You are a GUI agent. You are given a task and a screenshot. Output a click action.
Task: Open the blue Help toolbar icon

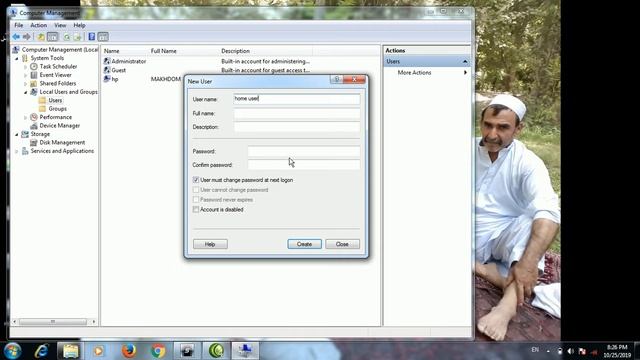(92, 37)
